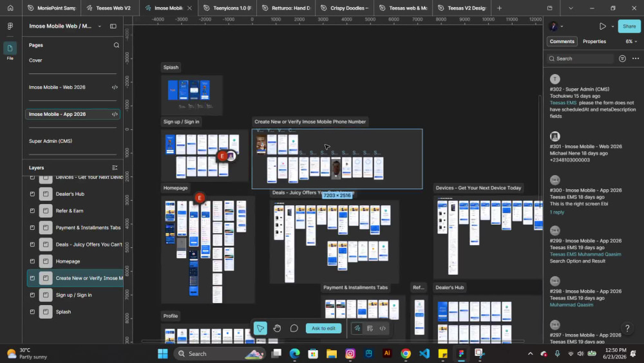This screenshot has width=644, height=363.
Task: Toggle expand box for Deals - Juicy Offers layer
Action: coord(32,245)
